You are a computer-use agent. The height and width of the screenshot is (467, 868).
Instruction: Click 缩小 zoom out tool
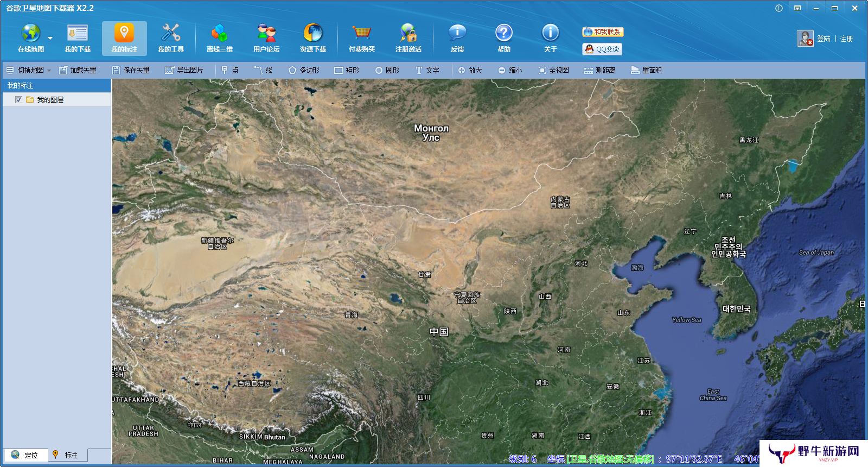pos(510,70)
